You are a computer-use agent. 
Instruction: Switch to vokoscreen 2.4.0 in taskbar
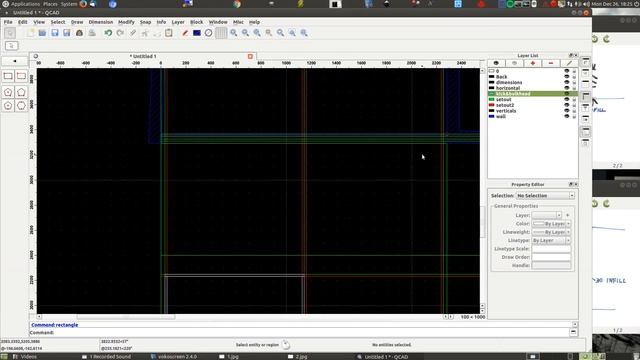[x=174, y=357]
